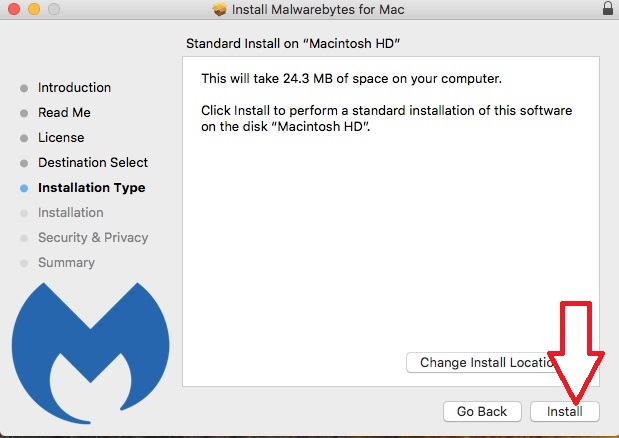The image size is (619, 438).
Task: Select the Read Me step
Action: [64, 112]
